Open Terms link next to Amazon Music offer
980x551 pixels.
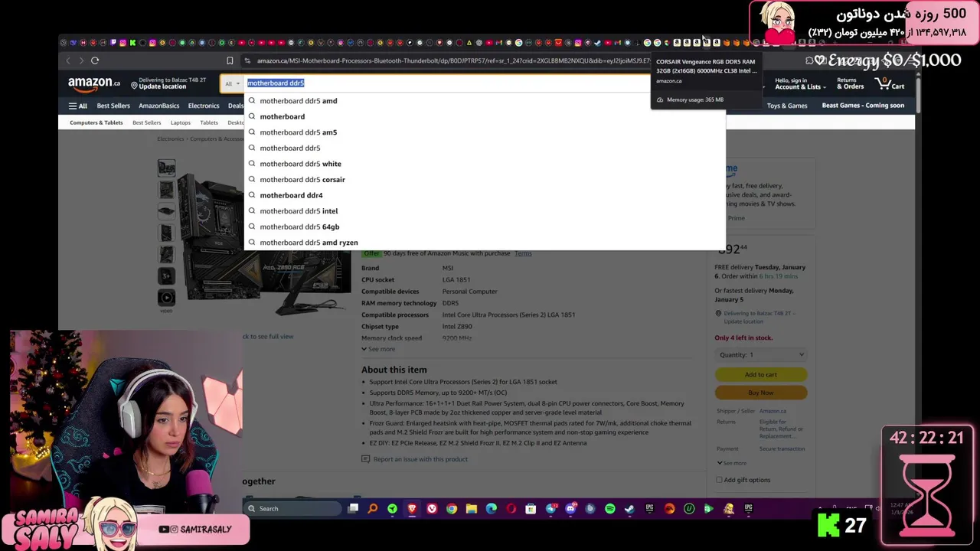(523, 253)
